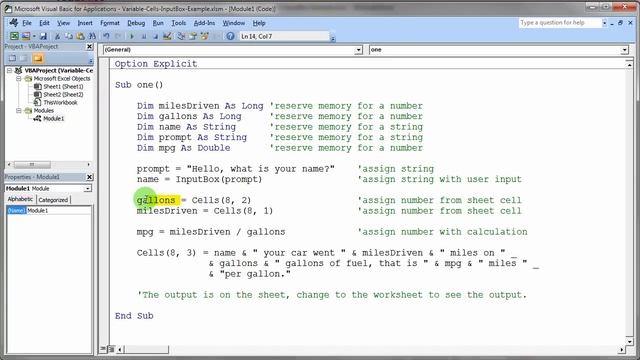Click the Undo arrow icon
This screenshot has height=360, width=640.
[106, 36]
